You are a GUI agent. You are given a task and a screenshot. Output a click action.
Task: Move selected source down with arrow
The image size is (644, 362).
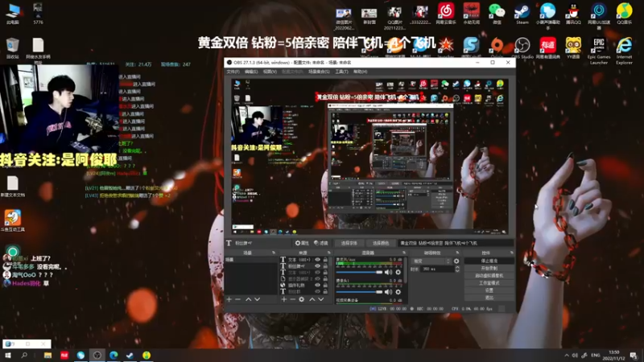pyautogui.click(x=320, y=299)
